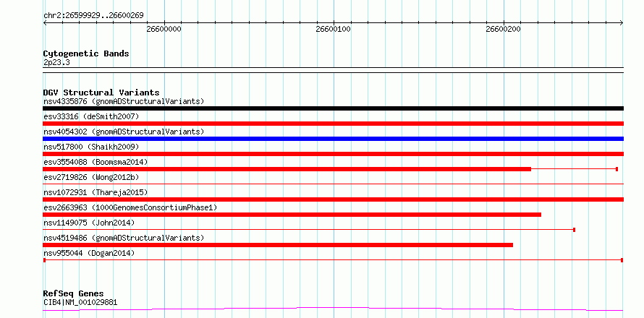Select the RefSeq Genes track title

coord(74,293)
